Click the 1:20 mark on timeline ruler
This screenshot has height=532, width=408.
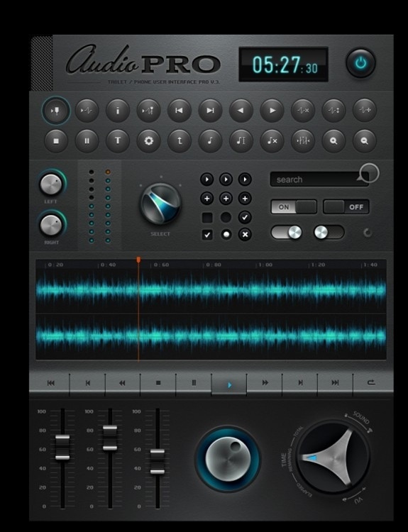318,265
